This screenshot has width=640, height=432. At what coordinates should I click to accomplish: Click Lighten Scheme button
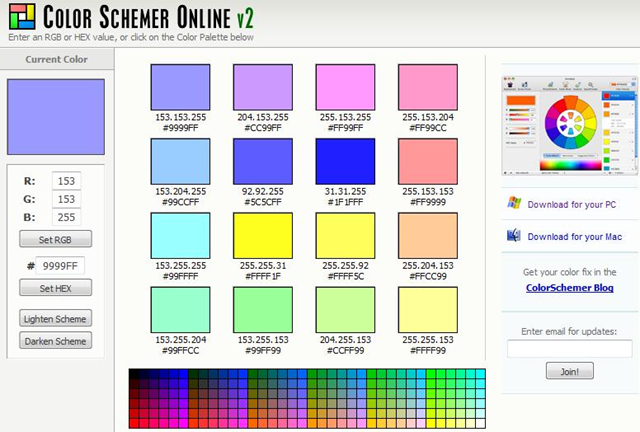[x=56, y=318]
